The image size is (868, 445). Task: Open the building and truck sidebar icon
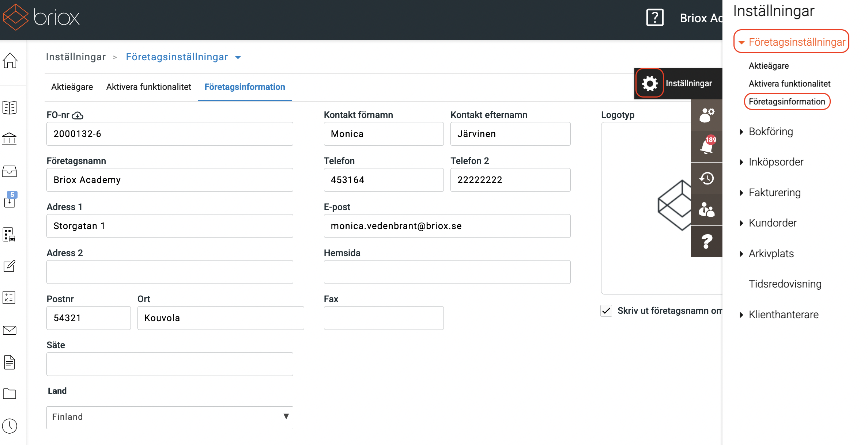pyautogui.click(x=10, y=234)
